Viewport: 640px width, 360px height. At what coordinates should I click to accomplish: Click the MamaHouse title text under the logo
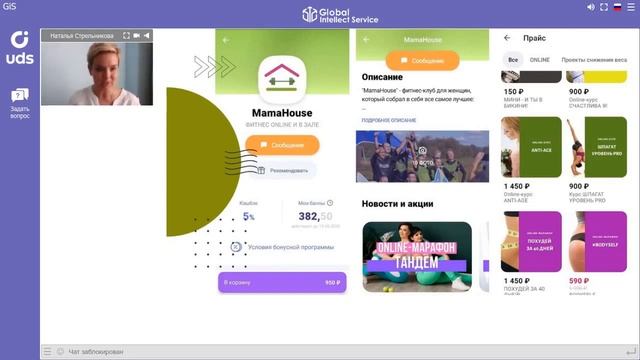coord(282,113)
